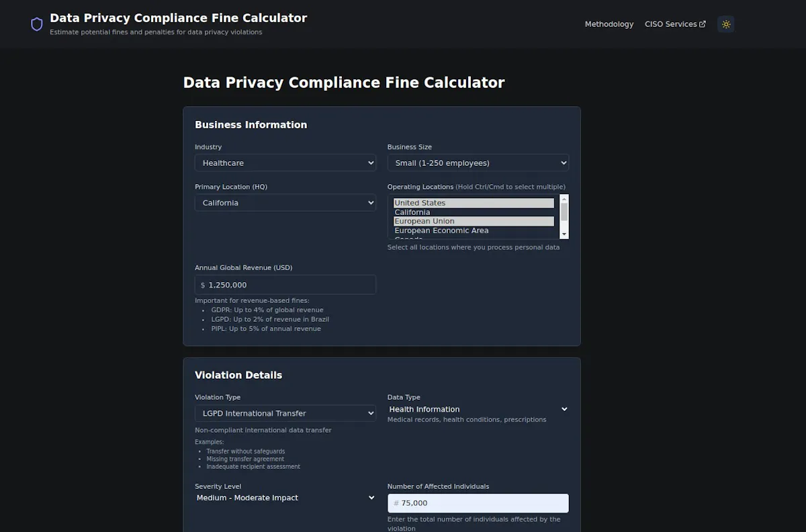
Task: Click the 'Transfer without safeguards' example text
Action: pos(246,451)
